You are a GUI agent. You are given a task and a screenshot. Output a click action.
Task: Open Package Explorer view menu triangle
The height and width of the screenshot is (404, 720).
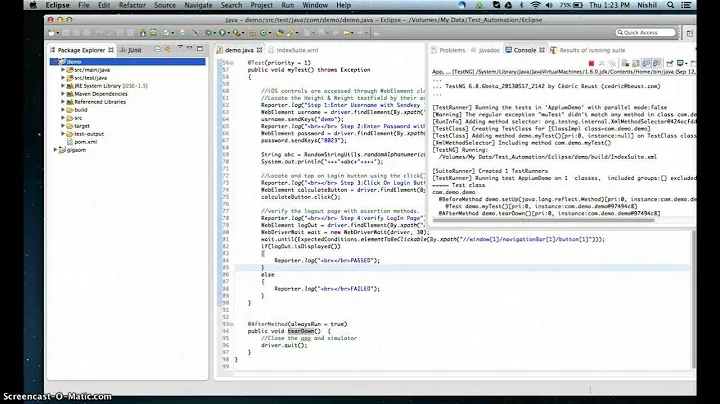[180, 47]
